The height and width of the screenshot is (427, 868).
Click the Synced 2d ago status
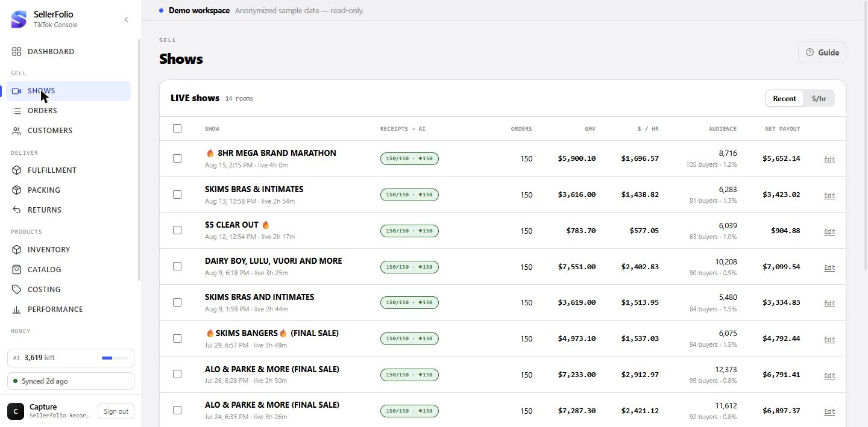(x=71, y=381)
